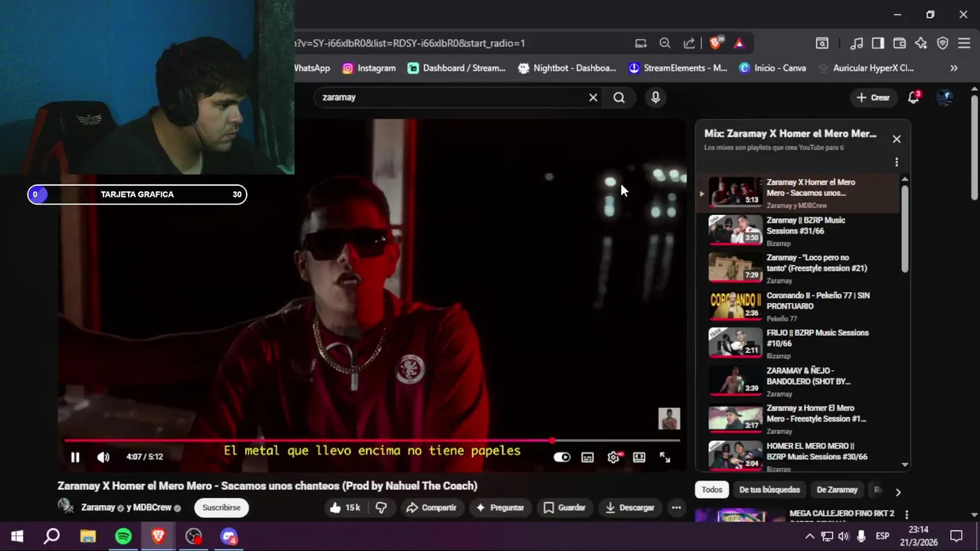Click the Compartir share button

[x=431, y=507]
